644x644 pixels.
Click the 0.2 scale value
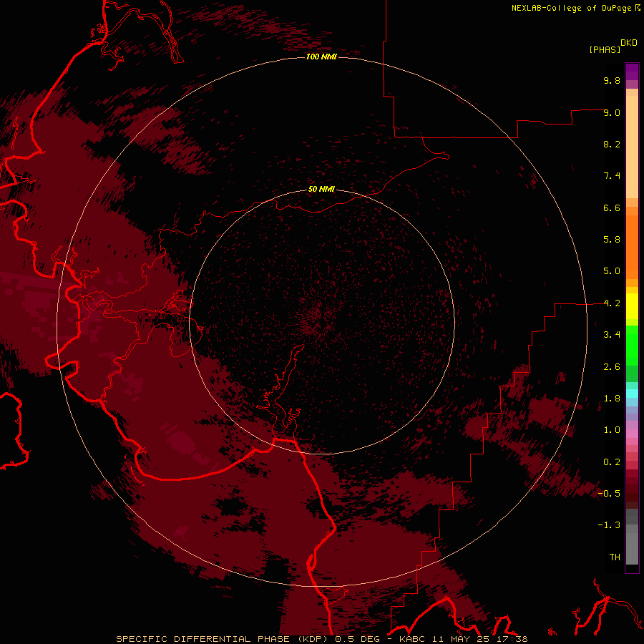tap(612, 462)
